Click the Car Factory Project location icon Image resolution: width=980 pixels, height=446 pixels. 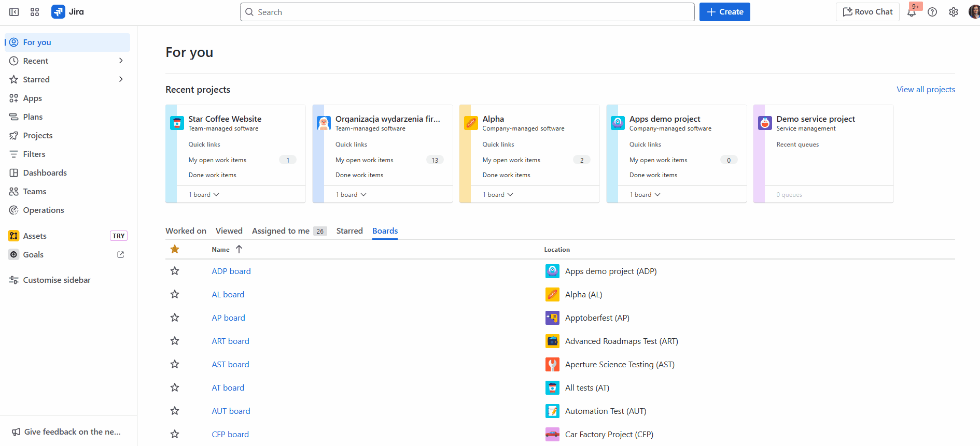click(x=552, y=434)
